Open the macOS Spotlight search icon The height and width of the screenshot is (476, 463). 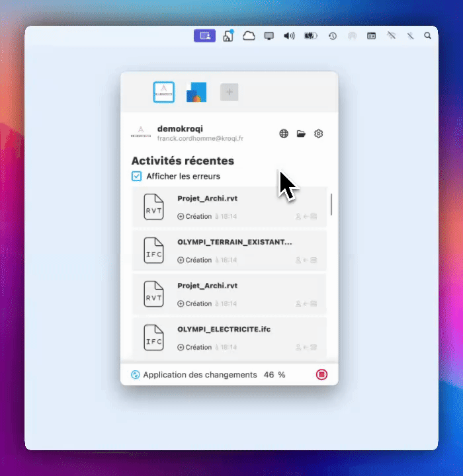(427, 36)
